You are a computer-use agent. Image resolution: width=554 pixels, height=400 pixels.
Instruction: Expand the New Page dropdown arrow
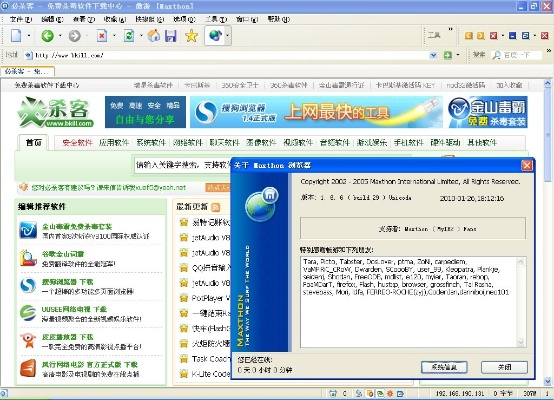[29, 36]
